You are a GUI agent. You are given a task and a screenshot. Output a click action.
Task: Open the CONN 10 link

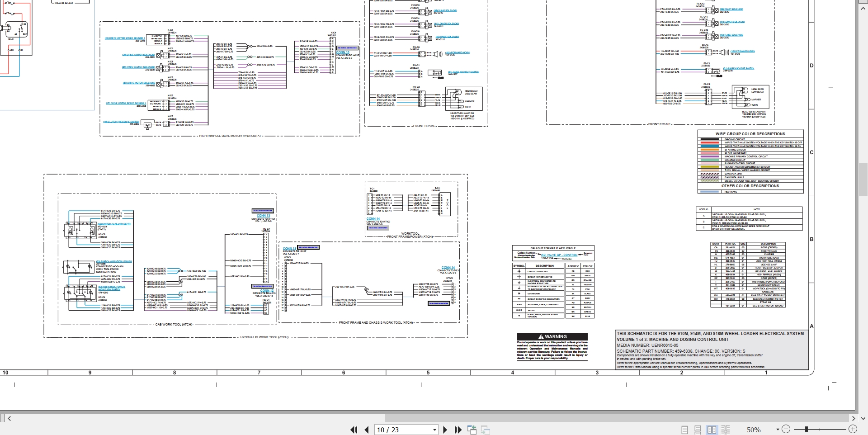(x=343, y=52)
